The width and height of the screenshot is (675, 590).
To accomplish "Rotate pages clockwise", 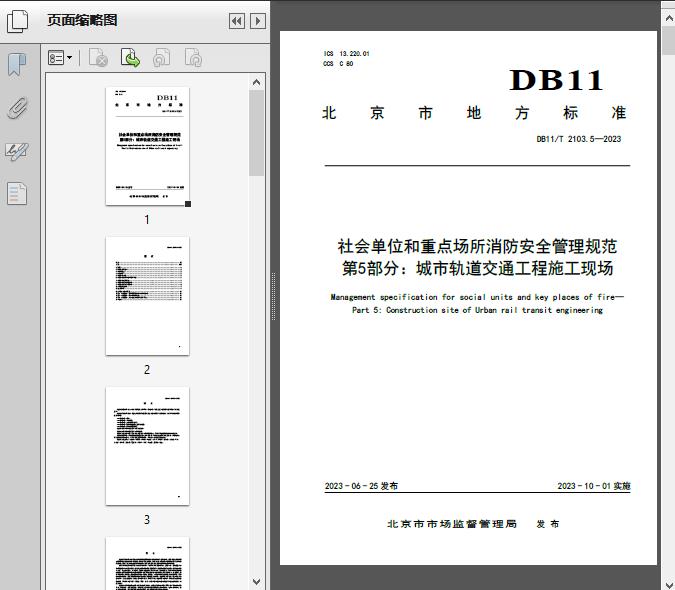I will 194,59.
